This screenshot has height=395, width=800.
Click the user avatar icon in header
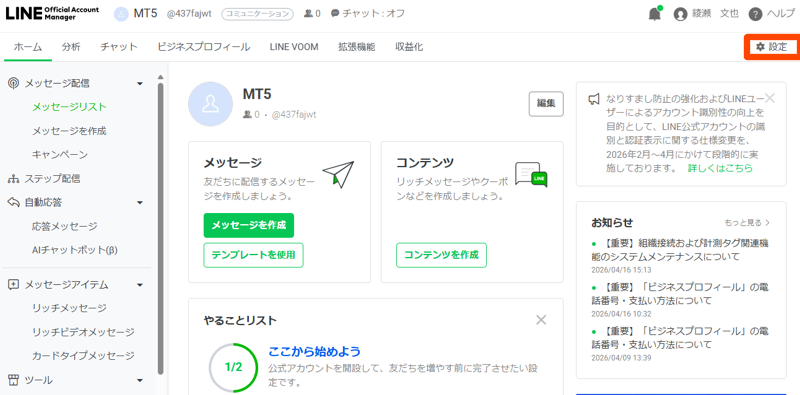point(680,14)
